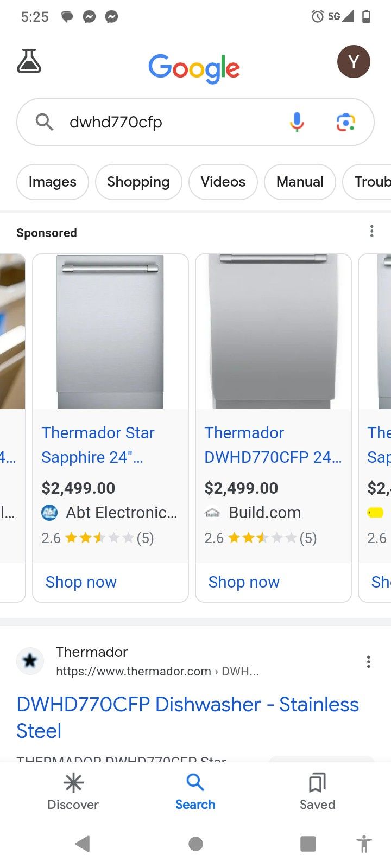Screen dimensions: 391x868
Task: Tap the Y account profile avatar
Action: pos(354,62)
